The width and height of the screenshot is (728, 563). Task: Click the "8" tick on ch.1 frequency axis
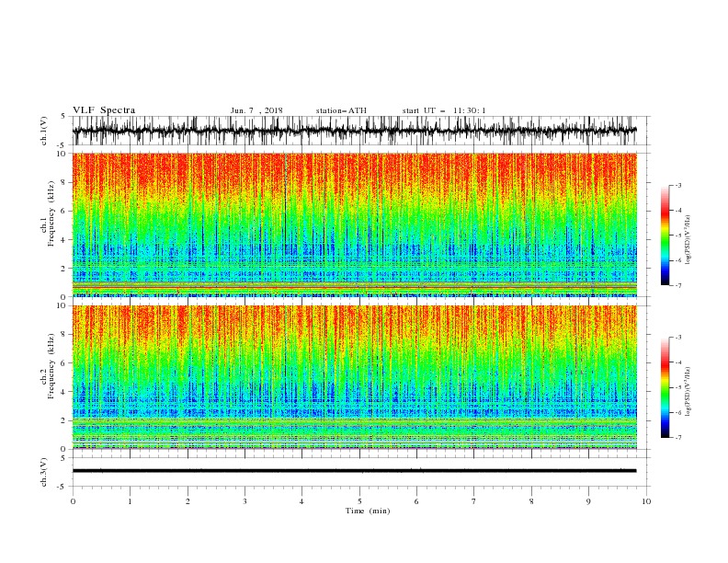[64, 182]
